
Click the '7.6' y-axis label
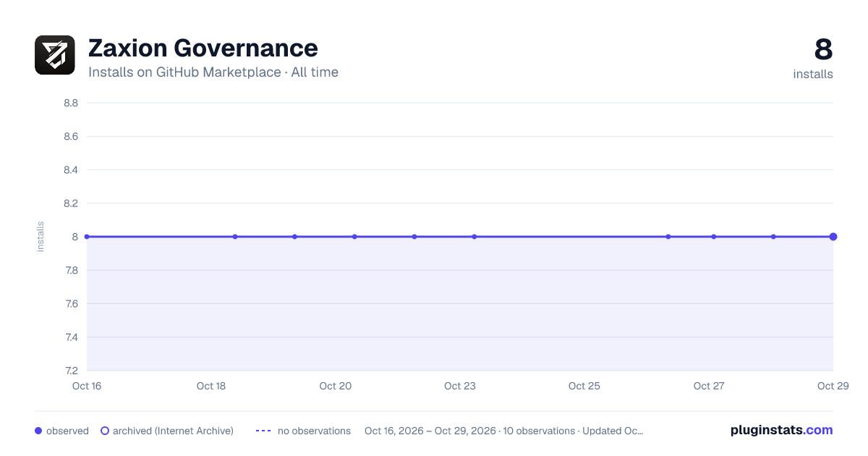click(71, 304)
